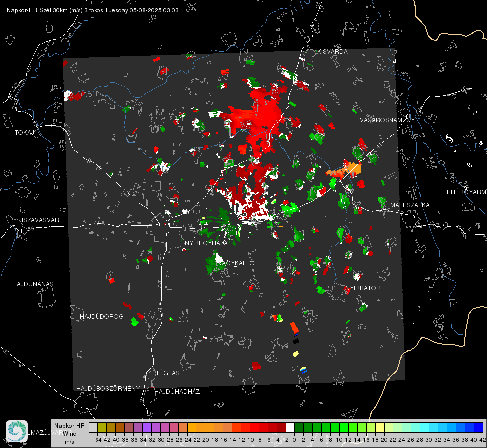
Task: Click the TISZAVASVÁRI town label
Action: [40, 220]
